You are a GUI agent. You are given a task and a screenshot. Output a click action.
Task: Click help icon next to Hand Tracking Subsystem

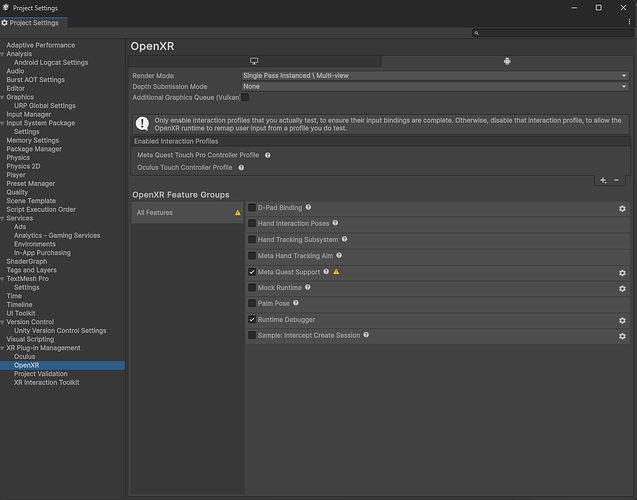point(345,240)
